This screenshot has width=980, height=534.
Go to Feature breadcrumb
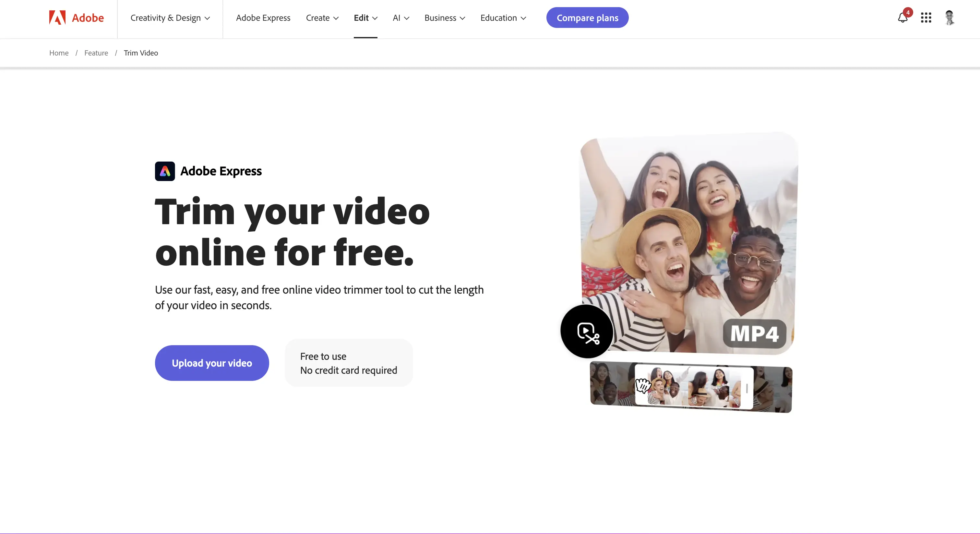(x=96, y=53)
